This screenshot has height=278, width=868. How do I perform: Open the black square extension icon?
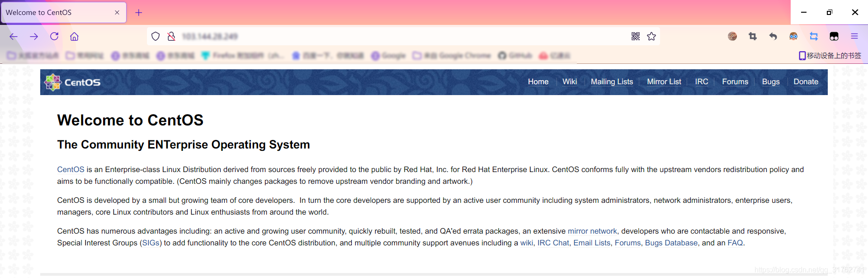[834, 36]
